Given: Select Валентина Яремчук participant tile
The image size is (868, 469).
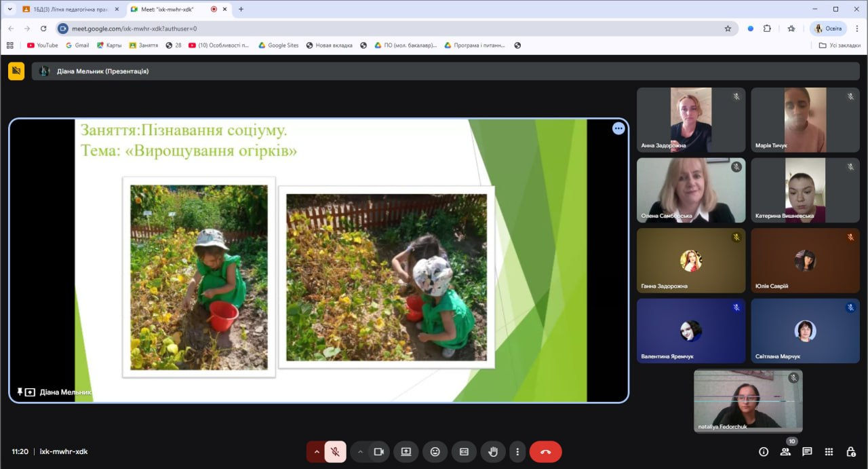Looking at the screenshot, I should (x=691, y=331).
